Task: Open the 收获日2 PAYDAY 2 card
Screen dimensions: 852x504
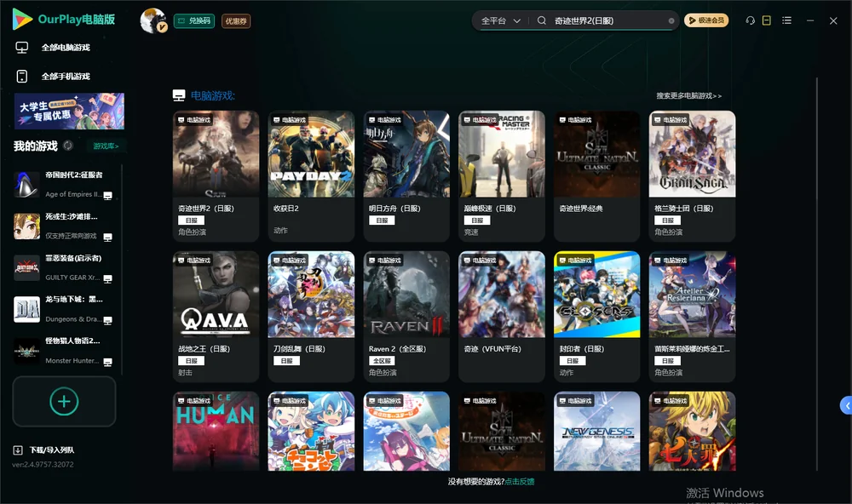Action: 311,176
